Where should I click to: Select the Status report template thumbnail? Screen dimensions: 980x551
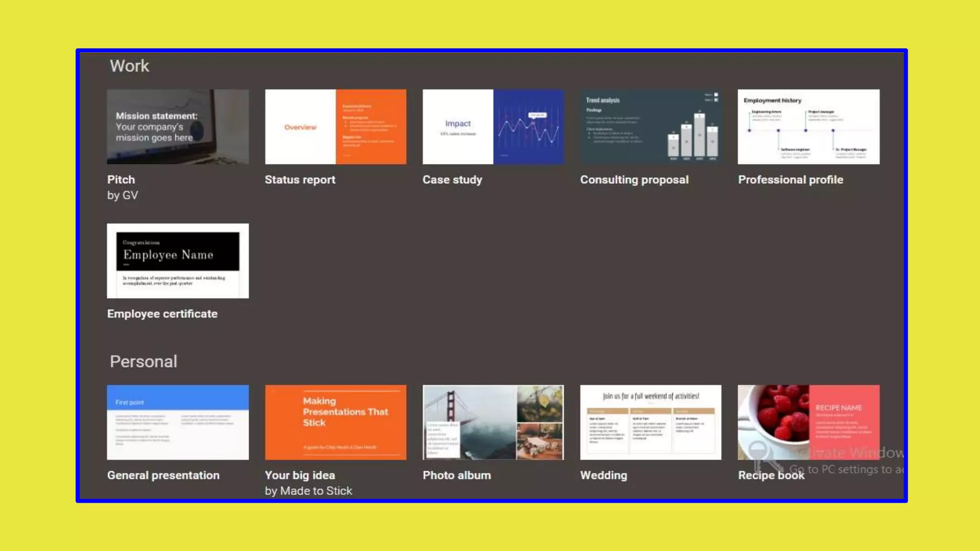coord(335,127)
